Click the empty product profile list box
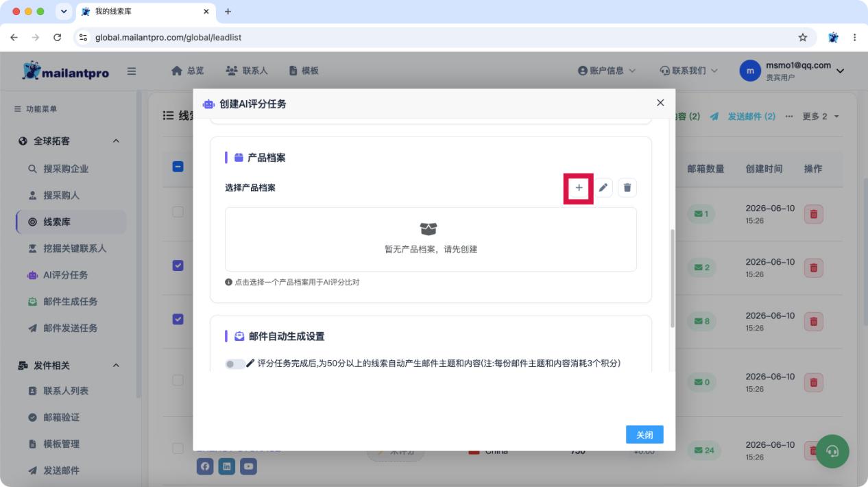 click(x=431, y=239)
